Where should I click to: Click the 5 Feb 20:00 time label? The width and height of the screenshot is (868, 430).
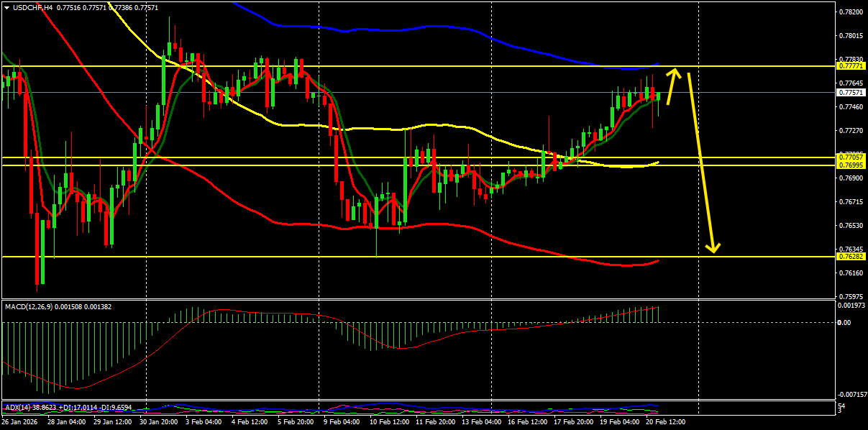coord(296,423)
